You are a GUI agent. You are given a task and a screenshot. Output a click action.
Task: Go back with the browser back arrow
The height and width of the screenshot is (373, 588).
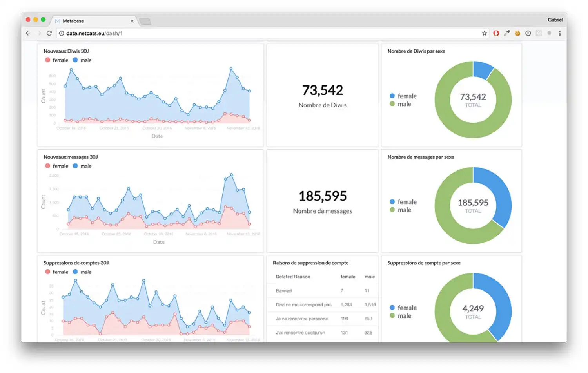pyautogui.click(x=28, y=33)
